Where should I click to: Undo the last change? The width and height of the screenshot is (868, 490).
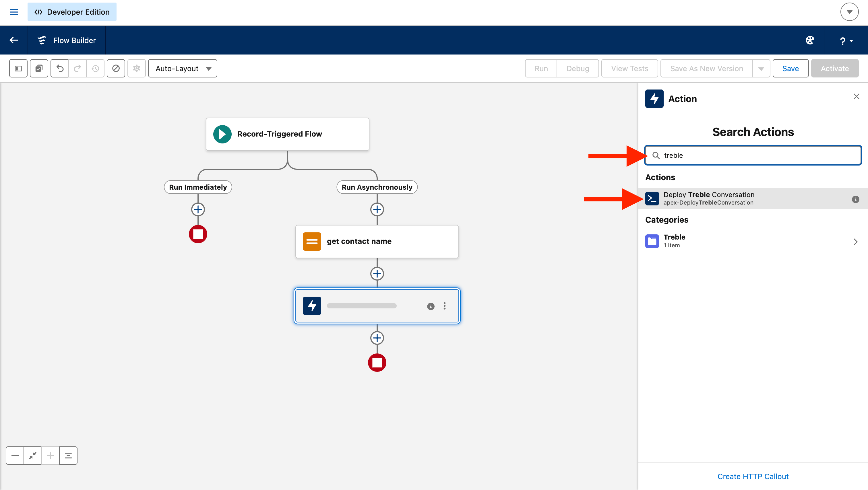(x=60, y=68)
